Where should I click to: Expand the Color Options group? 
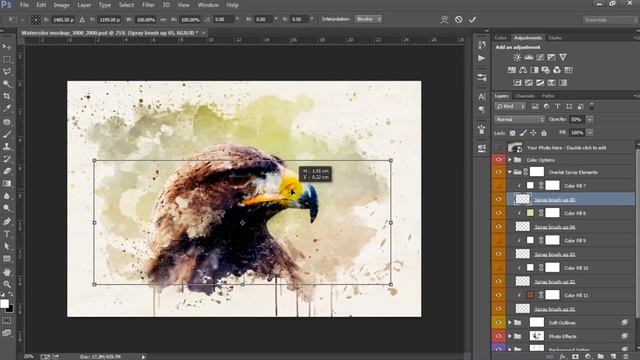(x=510, y=160)
